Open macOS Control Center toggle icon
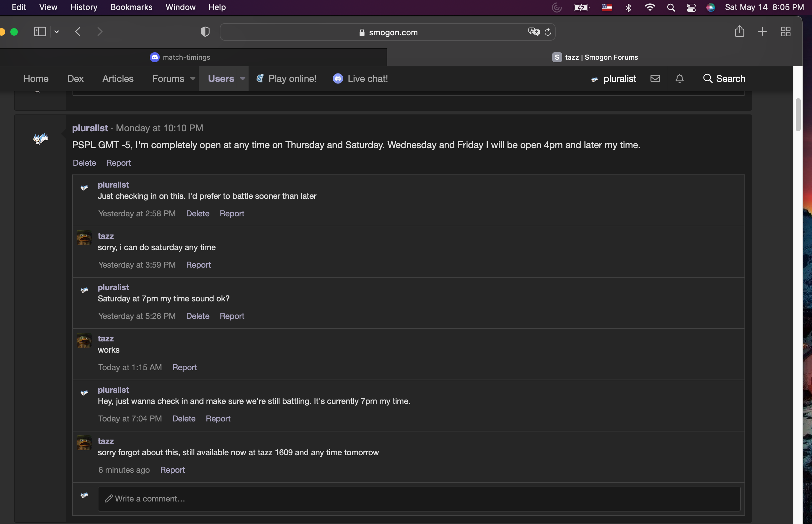This screenshot has width=812, height=524. [691, 8]
